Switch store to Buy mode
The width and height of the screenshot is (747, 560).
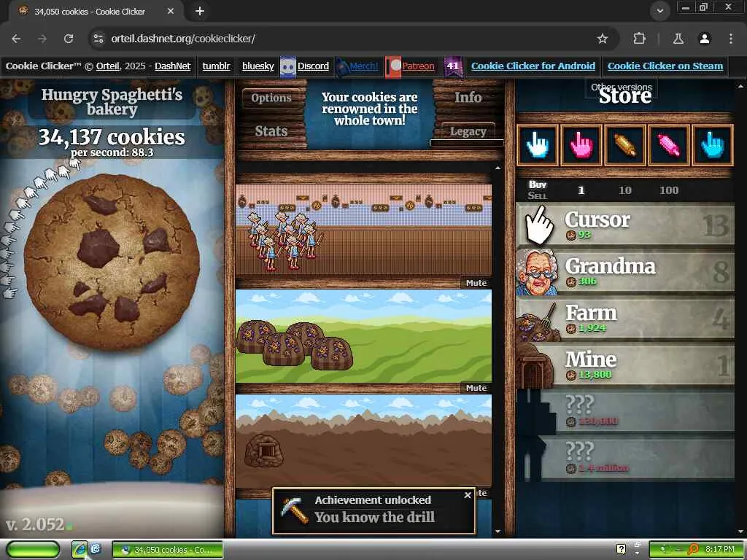coord(538,184)
